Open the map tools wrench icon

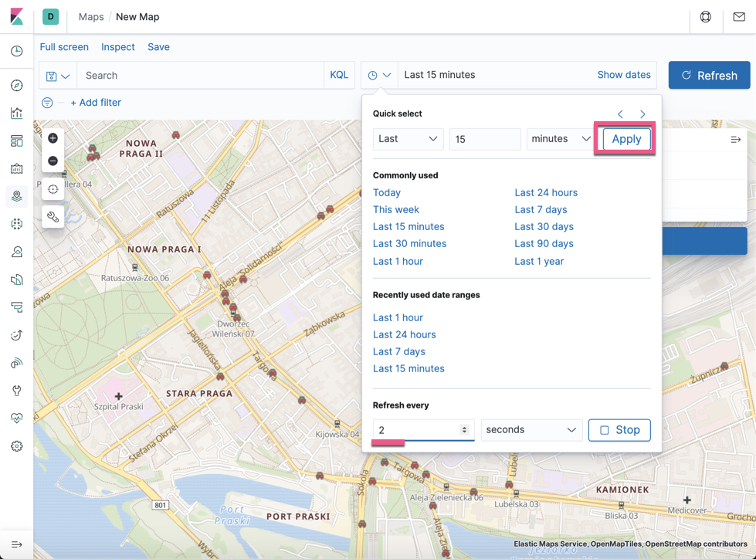pos(53,217)
